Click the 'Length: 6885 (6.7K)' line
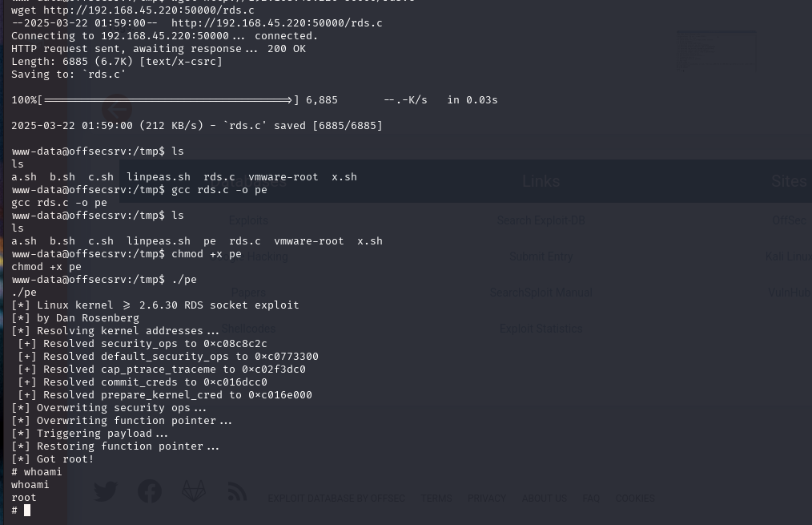This screenshot has width=812, height=525. 117,61
